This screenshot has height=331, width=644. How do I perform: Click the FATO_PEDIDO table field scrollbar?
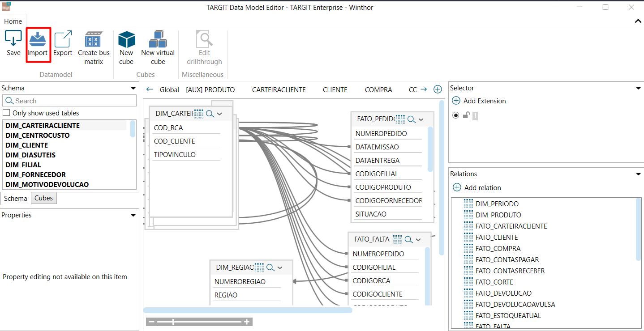430,149
